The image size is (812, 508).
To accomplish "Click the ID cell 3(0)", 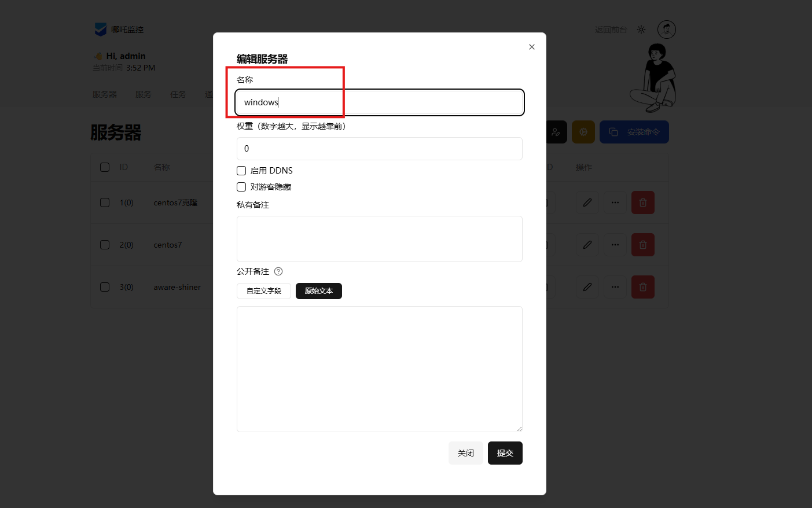I will point(127,287).
